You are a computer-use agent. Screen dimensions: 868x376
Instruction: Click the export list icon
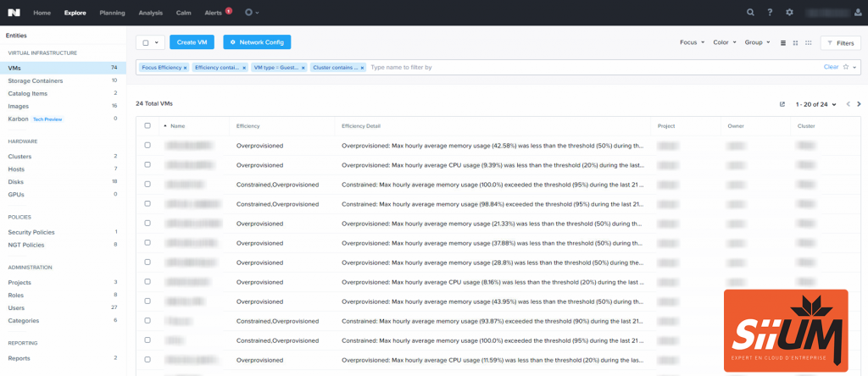tap(782, 104)
